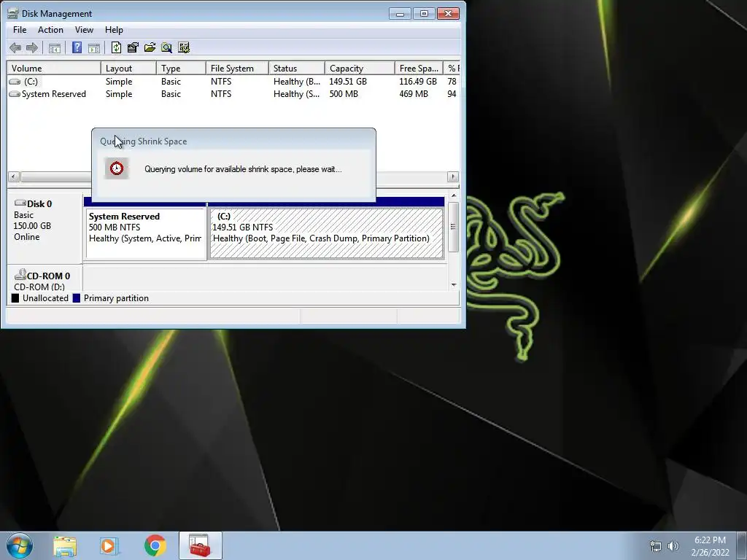The image size is (747, 560).
Task: Maximize the Disk Management window
Action: (424, 14)
